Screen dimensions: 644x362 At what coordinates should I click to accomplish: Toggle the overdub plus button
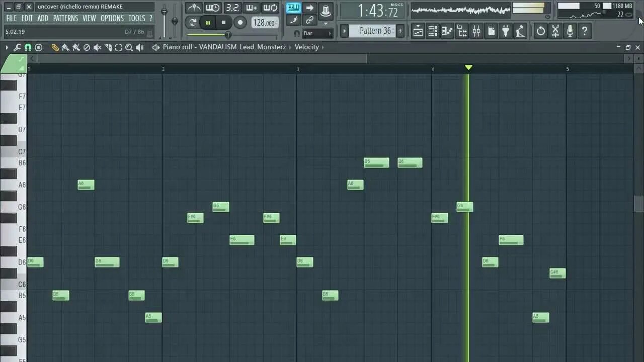pyautogui.click(x=252, y=8)
